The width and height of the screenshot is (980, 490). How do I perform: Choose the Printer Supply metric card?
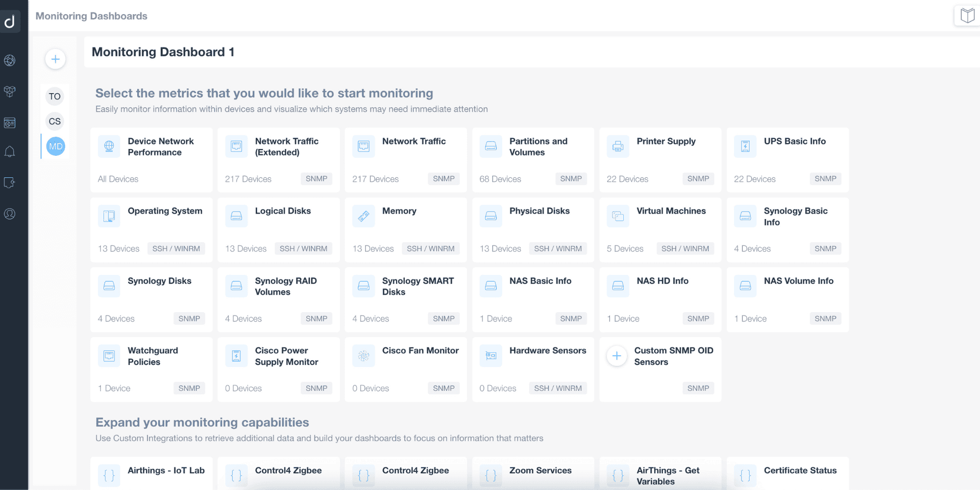click(x=660, y=160)
